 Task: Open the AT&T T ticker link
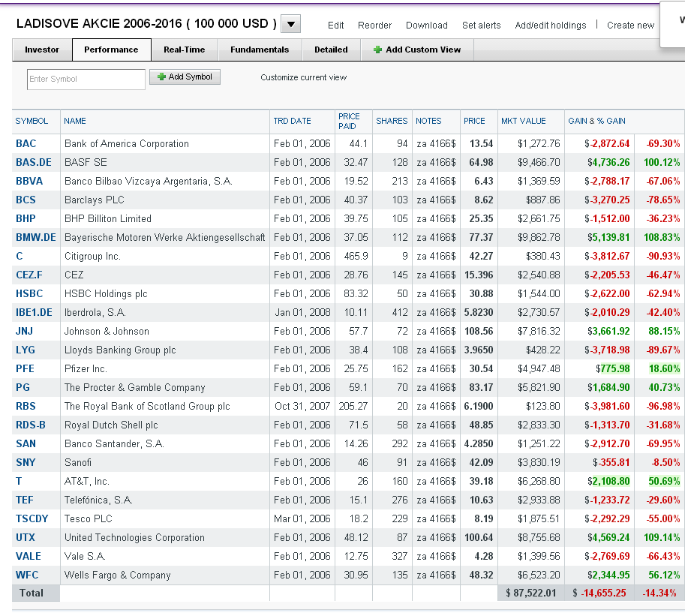19,482
